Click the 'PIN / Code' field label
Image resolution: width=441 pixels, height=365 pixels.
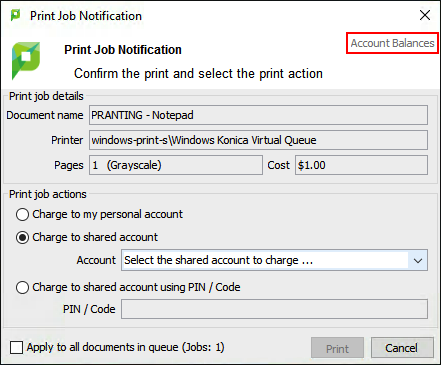pos(89,309)
